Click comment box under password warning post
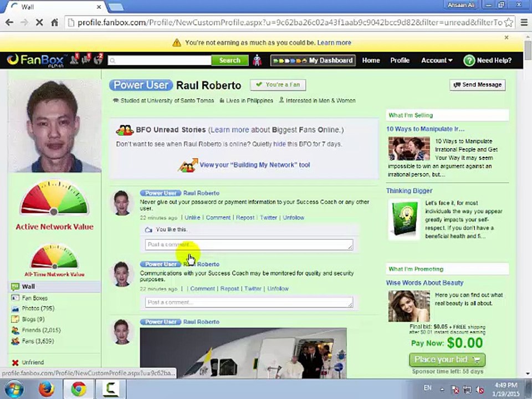Viewport: 532px width, 399px height. [x=249, y=244]
